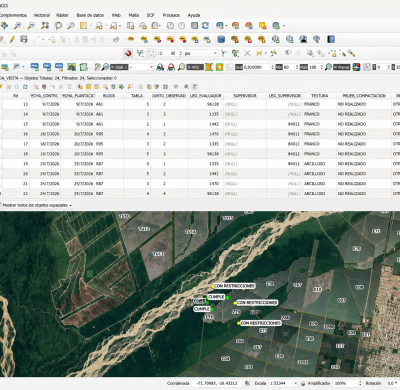Refresh the map canvas
The width and height of the screenshot is (400, 390).
click(206, 26)
